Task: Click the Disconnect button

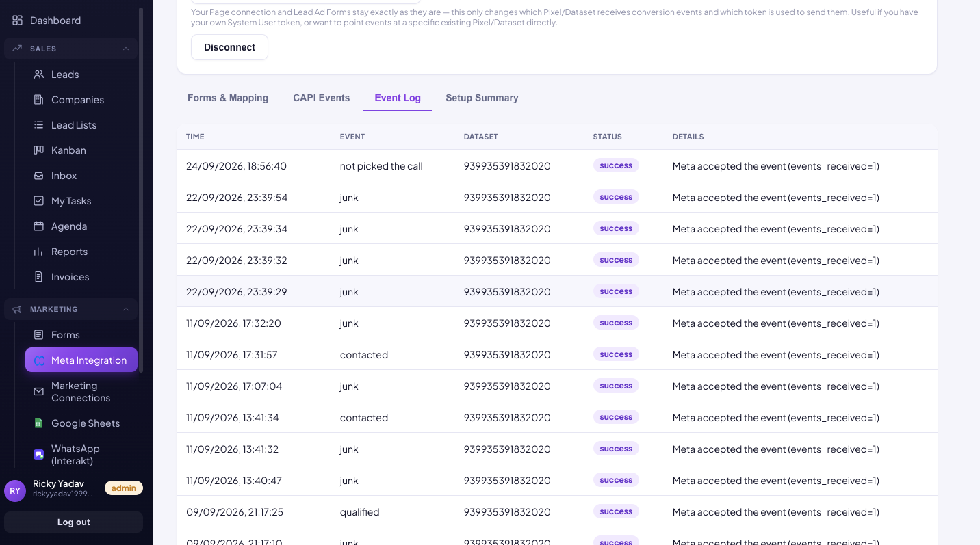Action: 229,47
